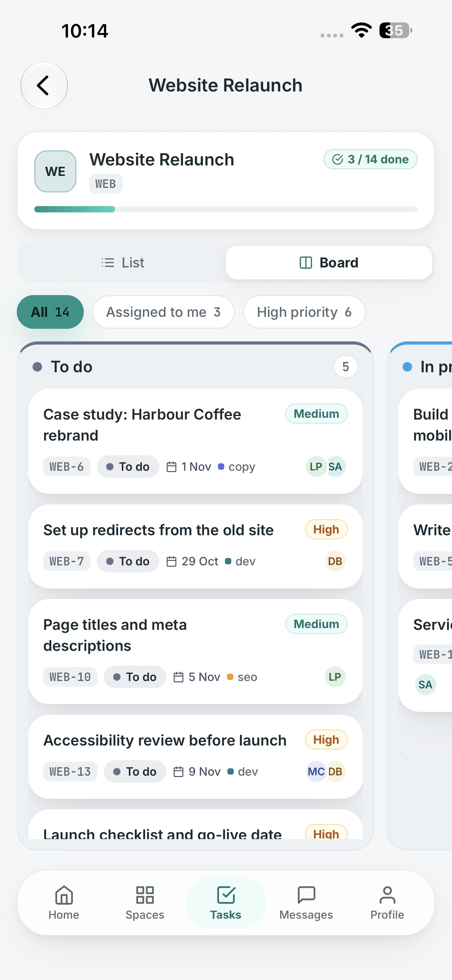
Task: Tap the copy label on WEB-6
Action: [237, 467]
